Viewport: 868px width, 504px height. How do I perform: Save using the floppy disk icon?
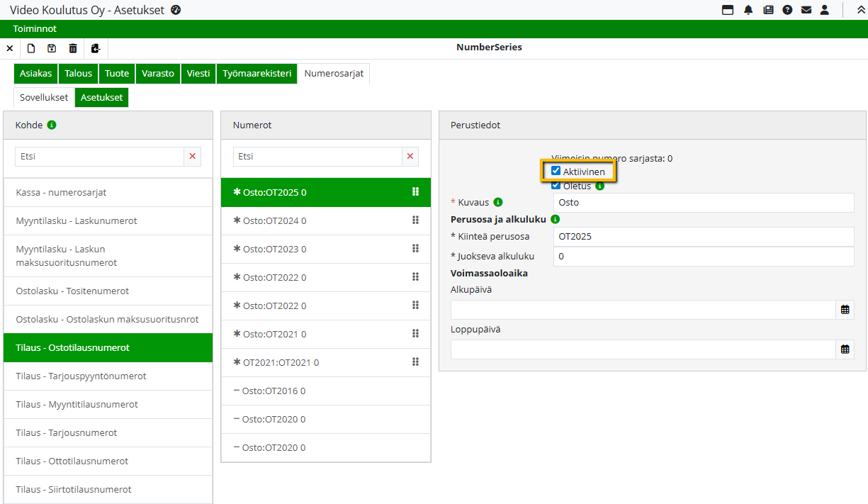coord(52,48)
